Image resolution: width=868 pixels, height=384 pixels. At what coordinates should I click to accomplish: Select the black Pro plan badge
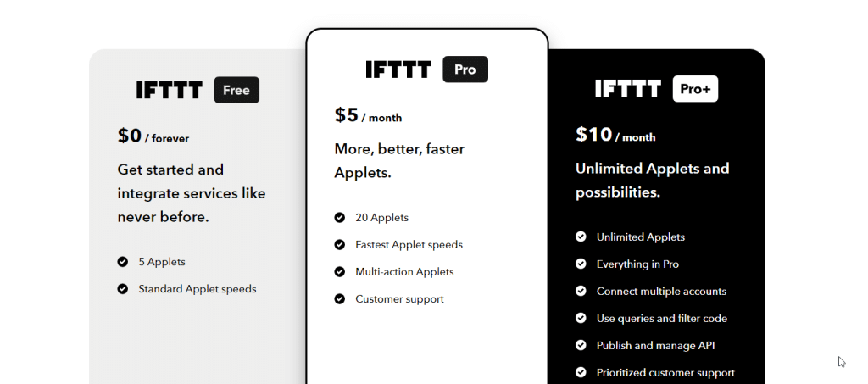pos(465,70)
